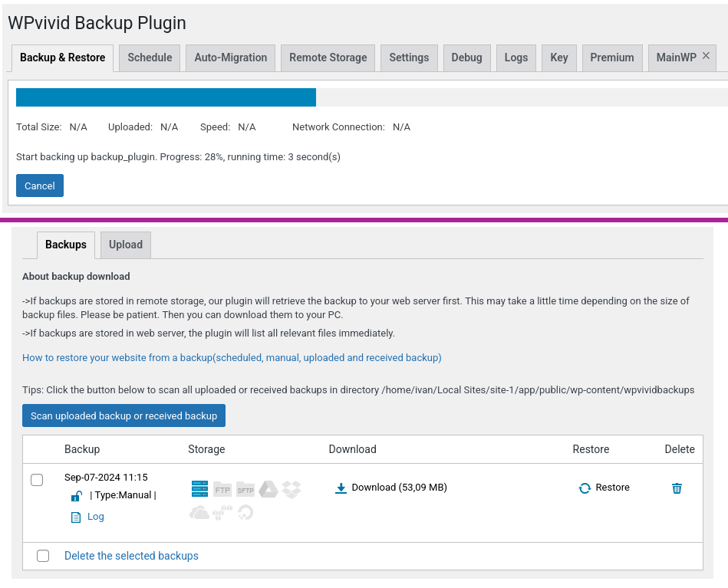Delete backup with the trash icon
Screen dimensions: 728x588
coord(677,488)
